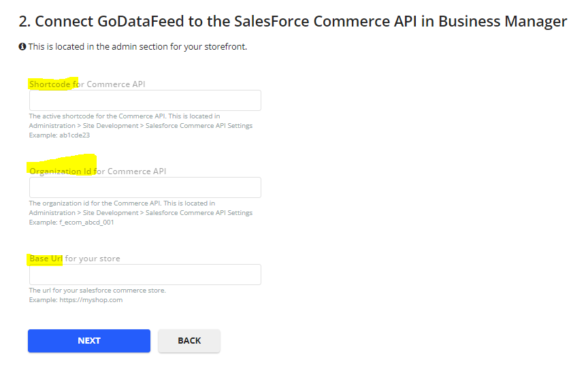
Task: Go back using the BACK button
Action: (189, 341)
